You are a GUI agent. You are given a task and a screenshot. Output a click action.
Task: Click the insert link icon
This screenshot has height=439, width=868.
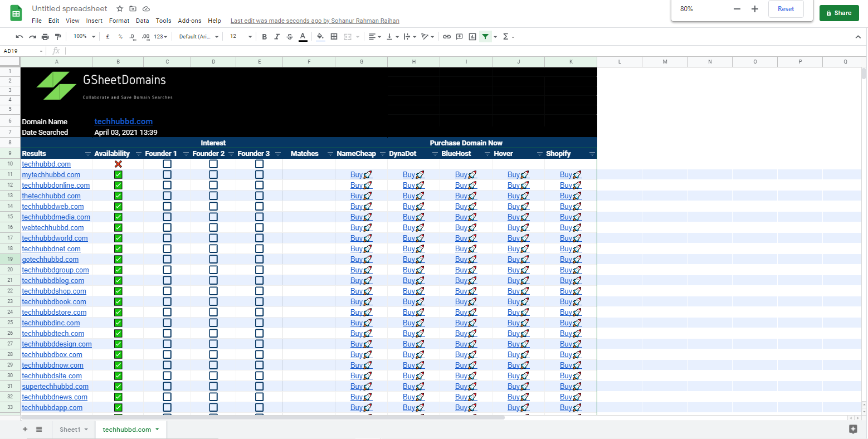click(x=447, y=37)
